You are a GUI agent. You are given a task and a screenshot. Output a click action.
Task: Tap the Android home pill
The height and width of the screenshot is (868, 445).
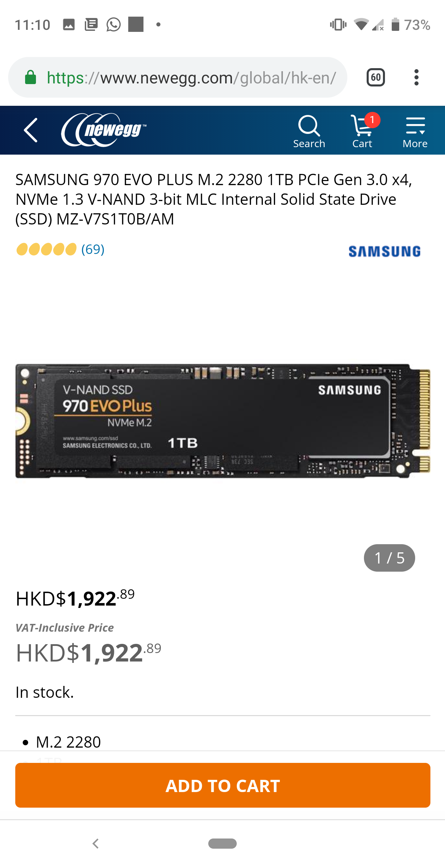[x=222, y=844]
